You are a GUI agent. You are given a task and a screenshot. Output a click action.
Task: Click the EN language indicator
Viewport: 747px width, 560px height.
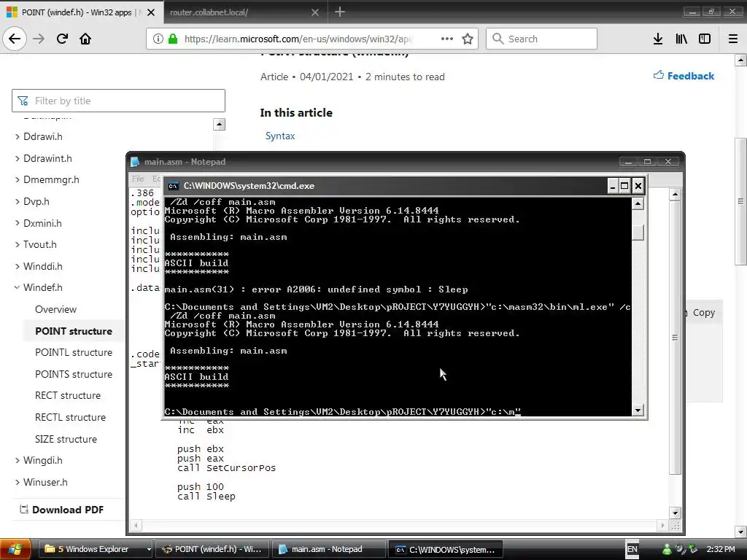[x=632, y=550]
